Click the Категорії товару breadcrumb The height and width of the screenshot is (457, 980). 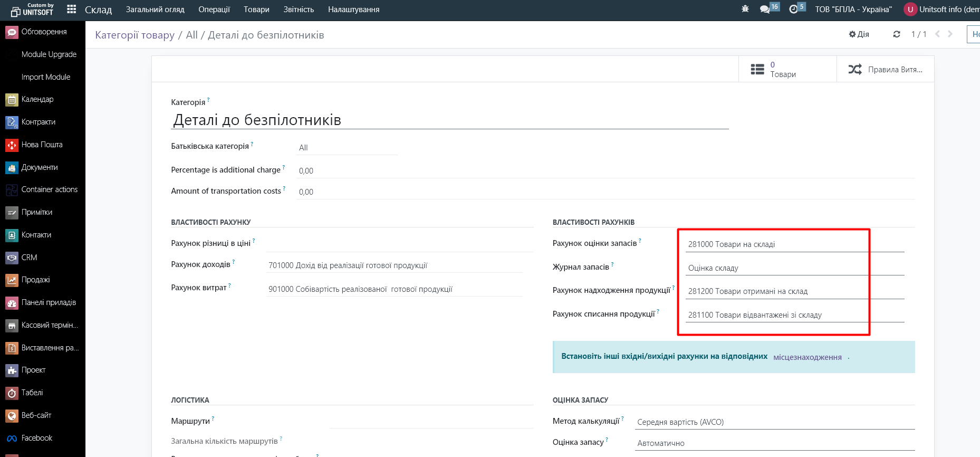coord(134,35)
